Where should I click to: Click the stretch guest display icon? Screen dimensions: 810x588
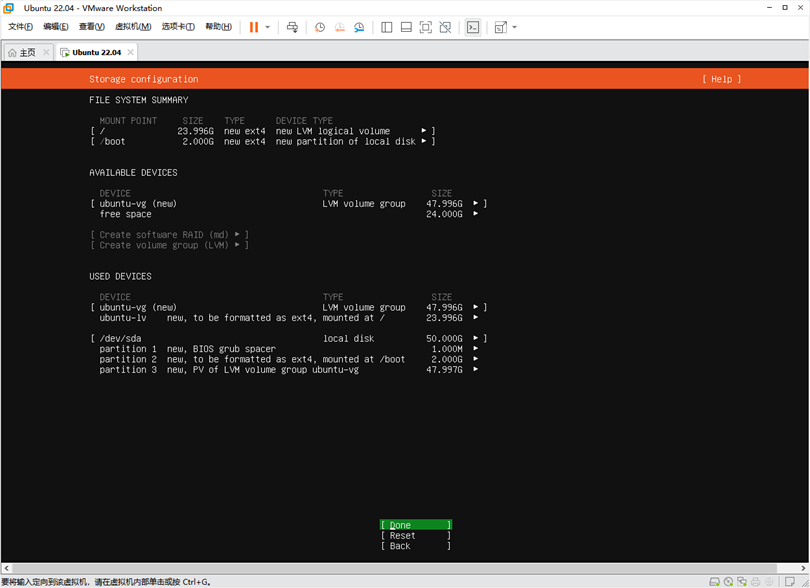click(501, 27)
